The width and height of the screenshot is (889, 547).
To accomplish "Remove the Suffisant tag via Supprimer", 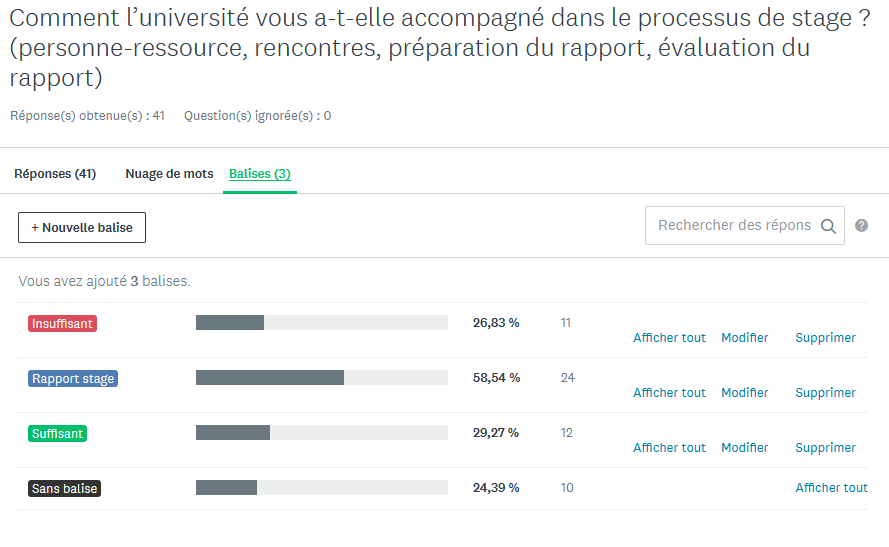I will click(x=826, y=448).
